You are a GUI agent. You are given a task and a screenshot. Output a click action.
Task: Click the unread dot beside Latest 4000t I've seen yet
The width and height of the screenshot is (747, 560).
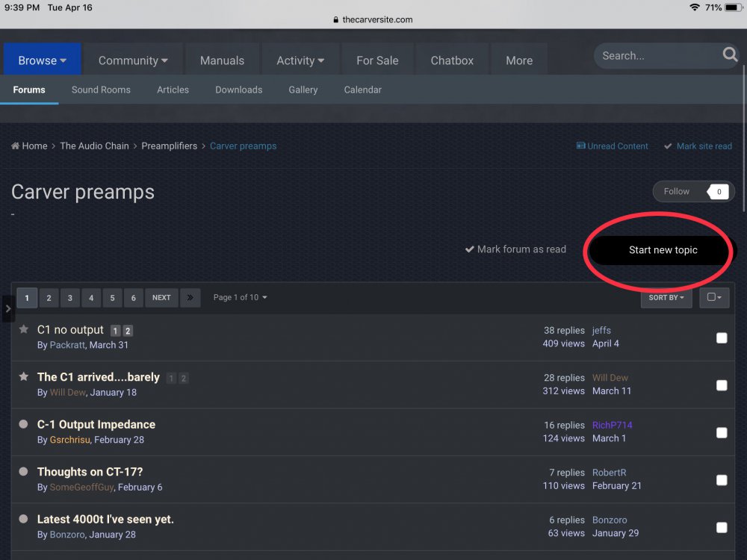(x=23, y=519)
